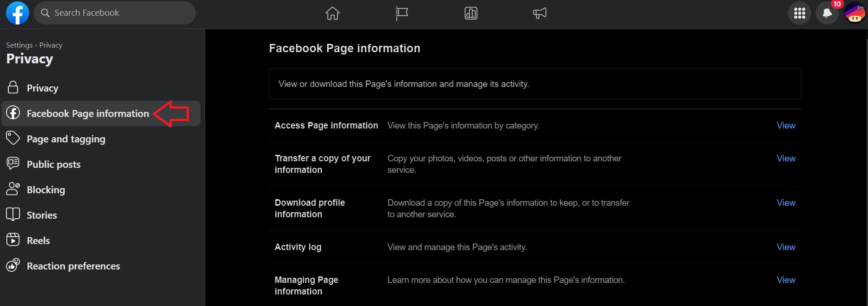Viewport: 868px width, 306px height.
Task: Click the Blocking people icon
Action: [x=13, y=189]
